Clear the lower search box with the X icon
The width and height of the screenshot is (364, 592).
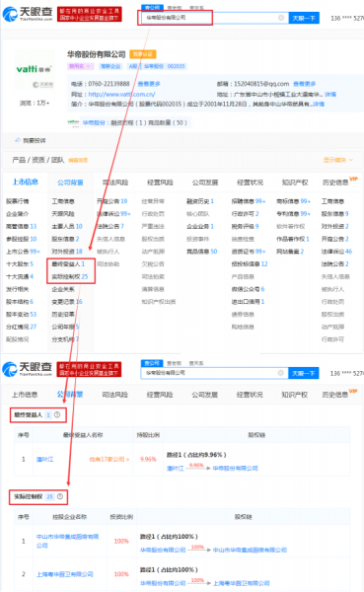tap(280, 373)
